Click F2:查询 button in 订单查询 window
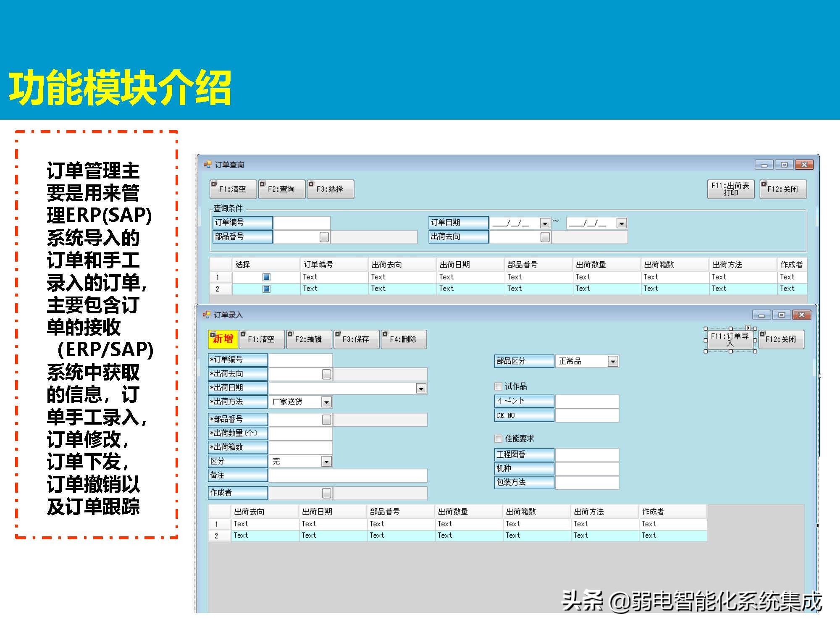The height and width of the screenshot is (630, 840). [282, 189]
